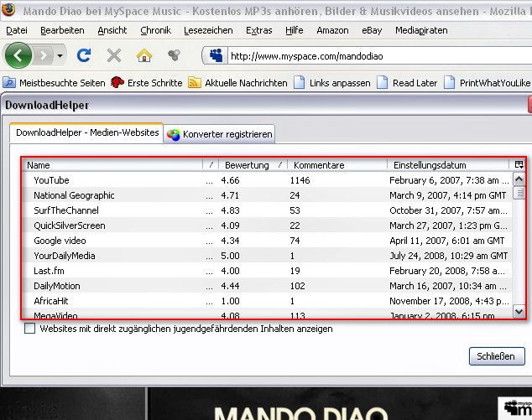532x420 pixels.
Task: Select the Last.fm row
Action: click(x=267, y=271)
